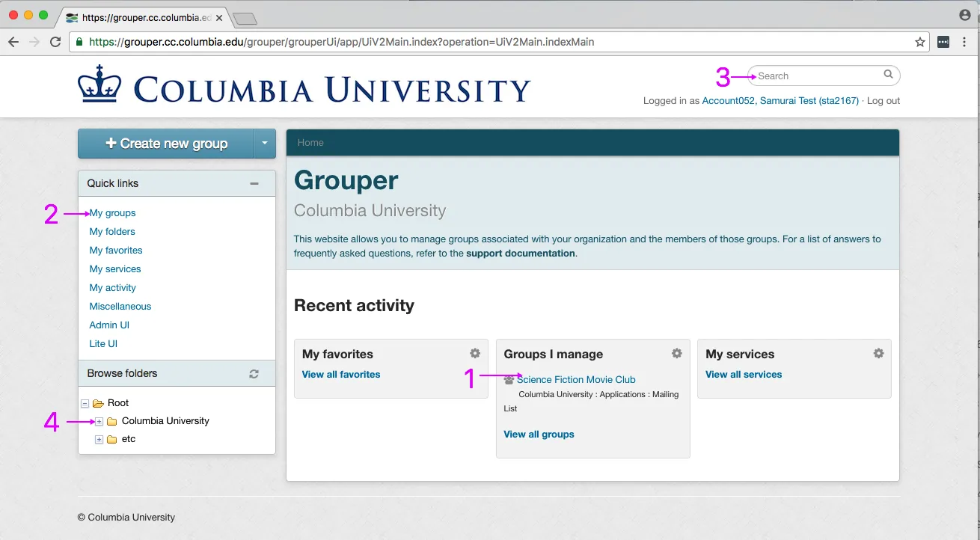This screenshot has width=980, height=540.
Task: Select etc tree folder label
Action: 129,440
